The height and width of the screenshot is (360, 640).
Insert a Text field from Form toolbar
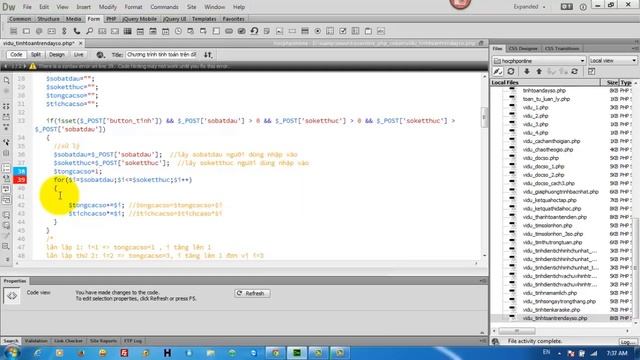[26, 31]
